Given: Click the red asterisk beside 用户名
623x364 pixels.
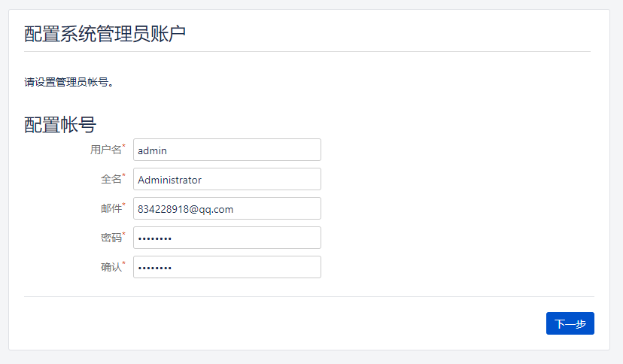Looking at the screenshot, I should 123,146.
